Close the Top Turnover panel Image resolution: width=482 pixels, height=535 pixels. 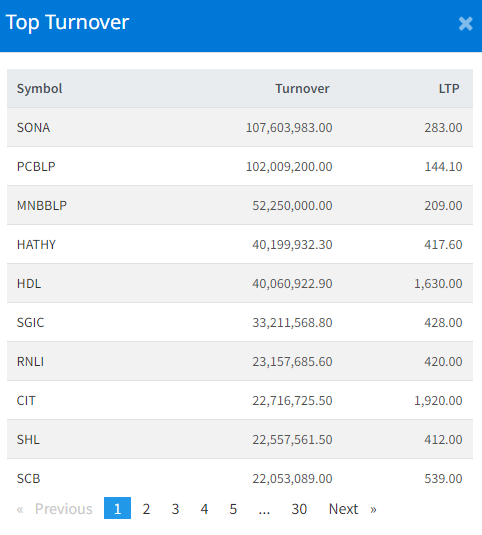pos(465,24)
